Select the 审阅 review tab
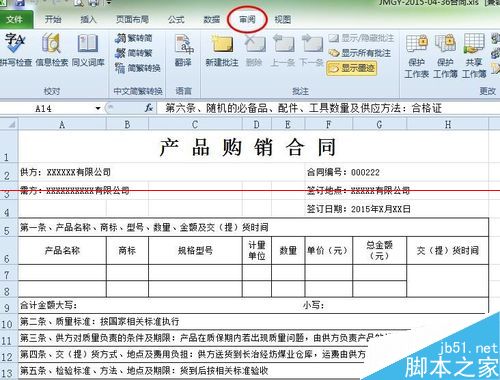This screenshot has height=380, width=500. pos(247,20)
